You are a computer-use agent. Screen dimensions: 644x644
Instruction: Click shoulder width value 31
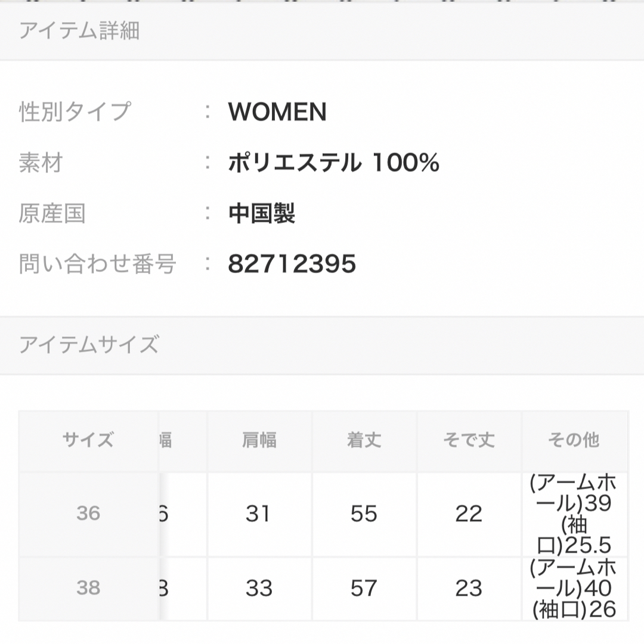259,514
